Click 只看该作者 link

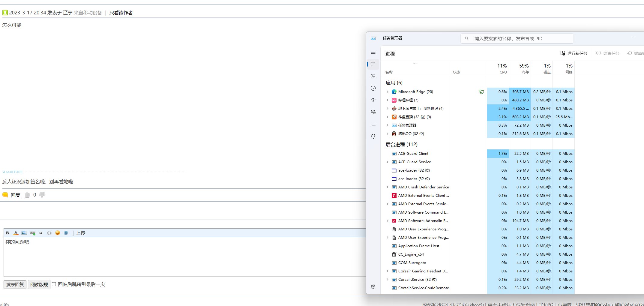coord(121,13)
